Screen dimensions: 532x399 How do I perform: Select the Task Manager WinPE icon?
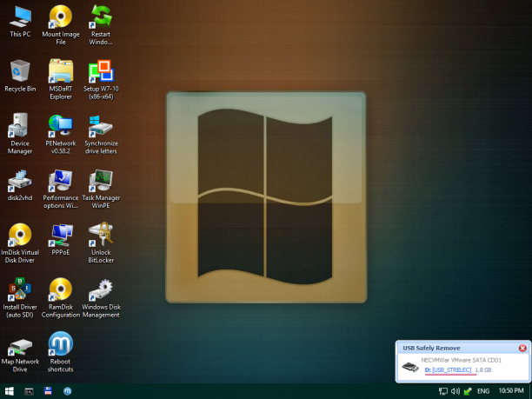[x=101, y=189]
